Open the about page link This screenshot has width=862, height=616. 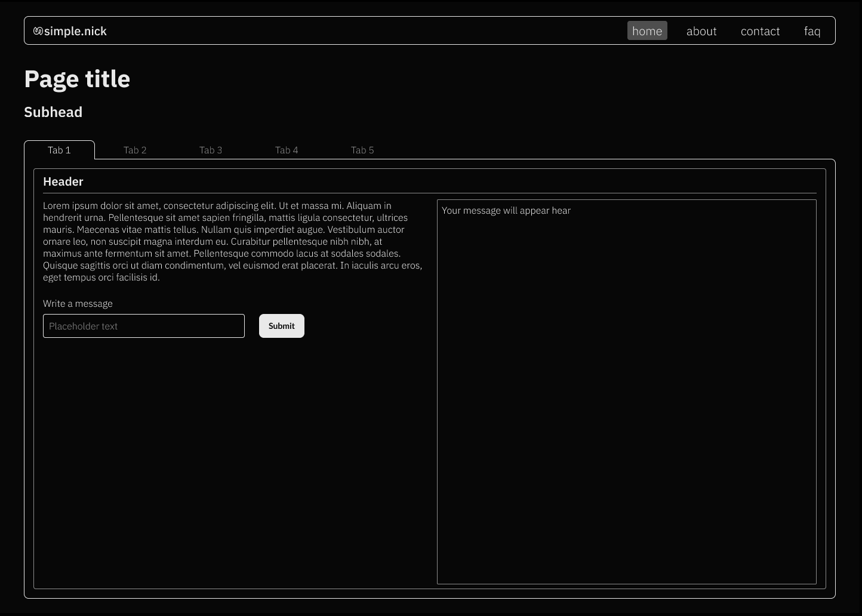point(701,31)
